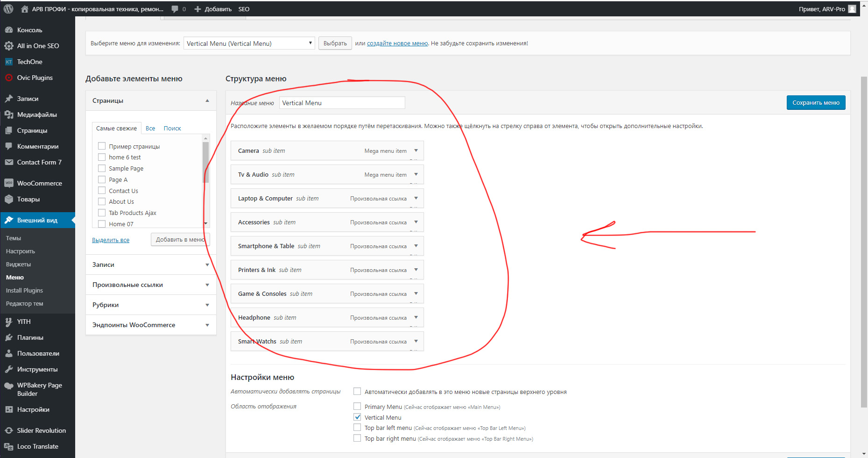Viewport: 868px width, 458px height.
Task: Click the Выделить все link
Action: tap(111, 240)
